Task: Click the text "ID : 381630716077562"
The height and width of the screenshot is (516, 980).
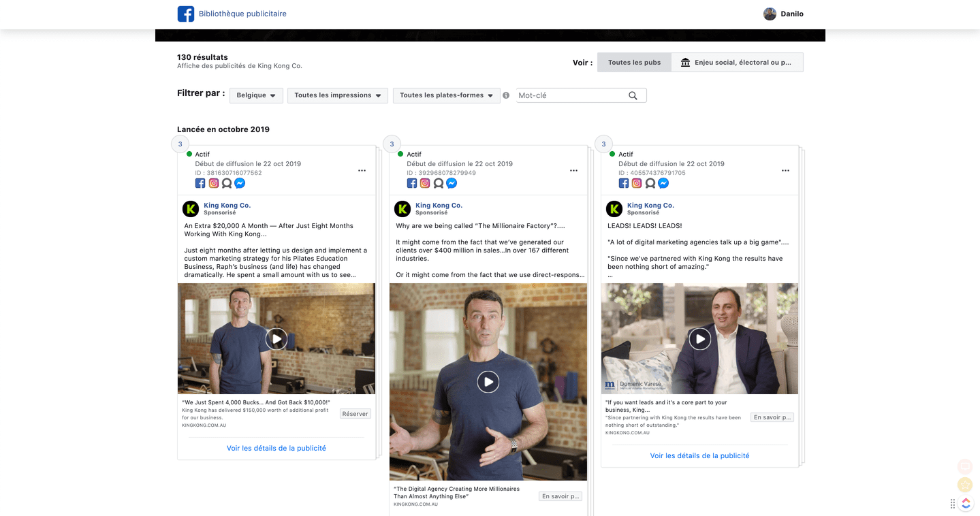Action: click(x=228, y=173)
